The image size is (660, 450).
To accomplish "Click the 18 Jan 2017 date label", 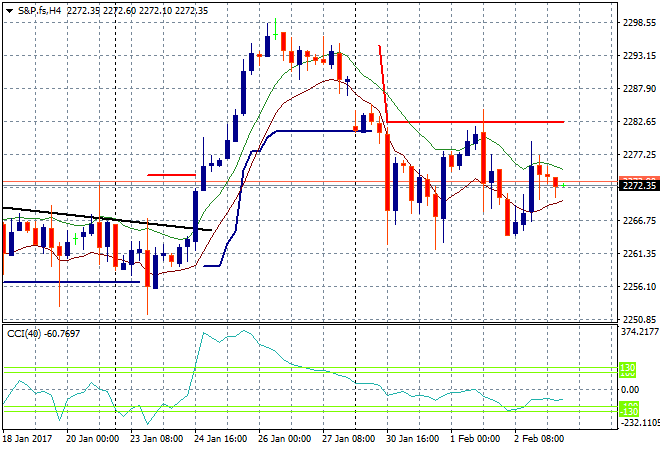I will (x=27, y=439).
